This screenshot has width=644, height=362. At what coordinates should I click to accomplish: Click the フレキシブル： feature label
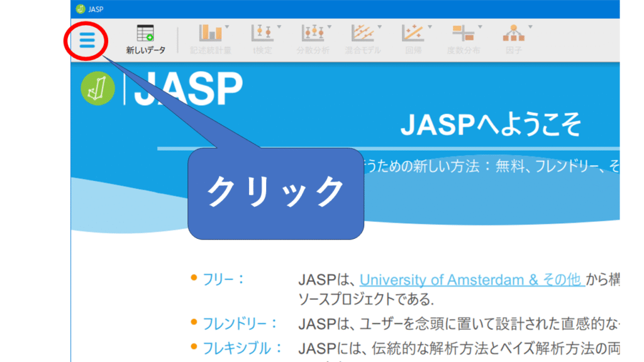tap(243, 348)
